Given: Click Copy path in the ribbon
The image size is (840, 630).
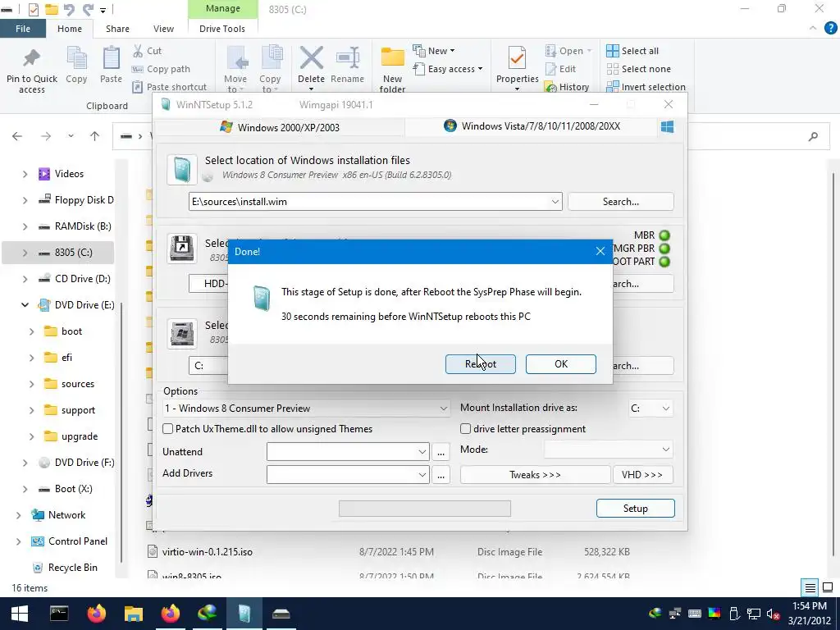Looking at the screenshot, I should (161, 69).
